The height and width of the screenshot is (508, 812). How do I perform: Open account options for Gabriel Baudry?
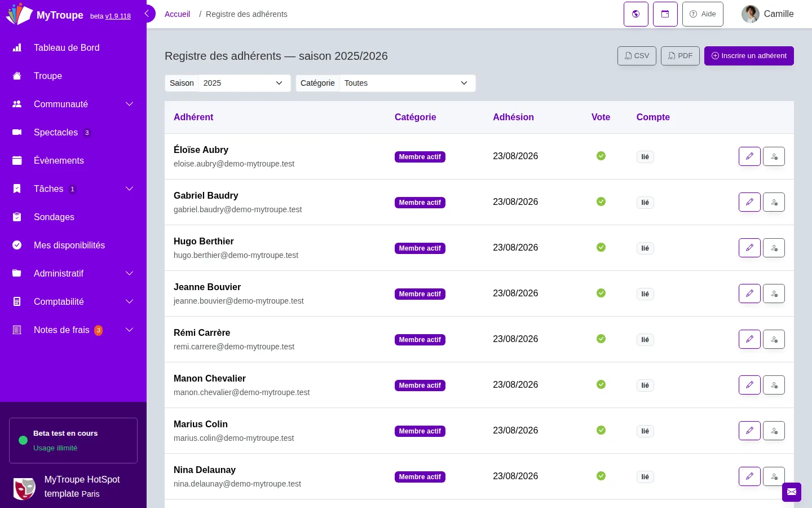click(774, 202)
